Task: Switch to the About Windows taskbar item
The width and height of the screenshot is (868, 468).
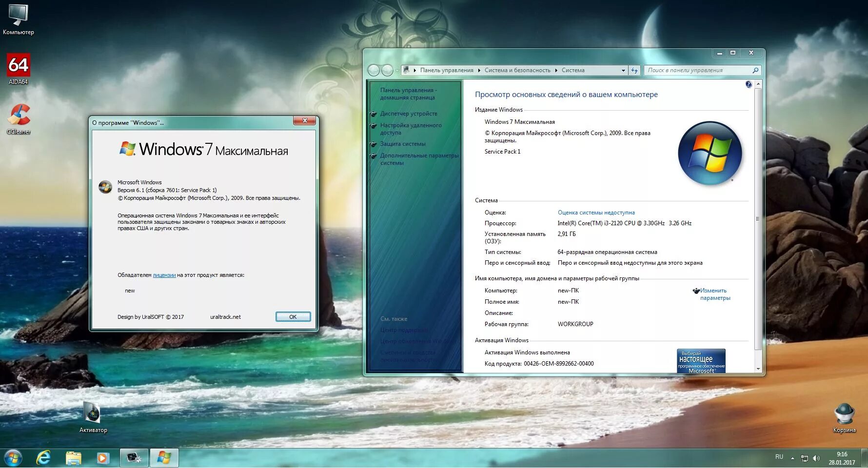Action: pyautogui.click(x=164, y=458)
